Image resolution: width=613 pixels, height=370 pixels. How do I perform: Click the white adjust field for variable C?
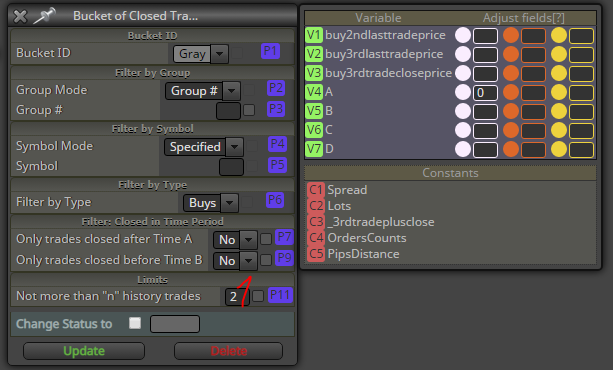pyautogui.click(x=486, y=131)
